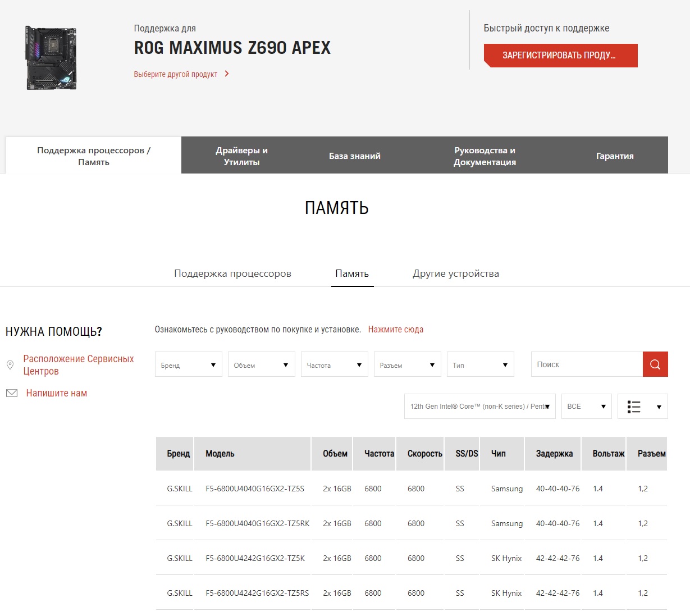Click model F5-6800U4040G16GX2-TZ5S
690x616 pixels.
pos(255,489)
